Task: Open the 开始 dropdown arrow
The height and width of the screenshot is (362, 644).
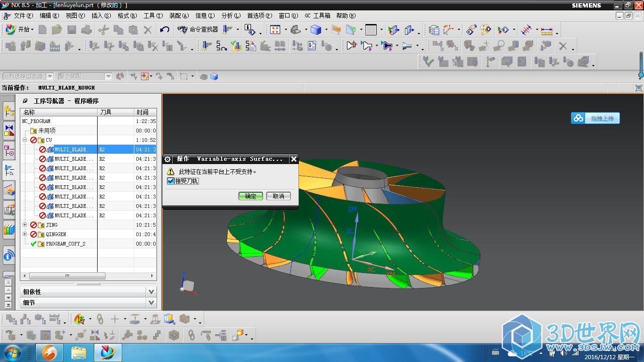Action: pyautogui.click(x=33, y=30)
